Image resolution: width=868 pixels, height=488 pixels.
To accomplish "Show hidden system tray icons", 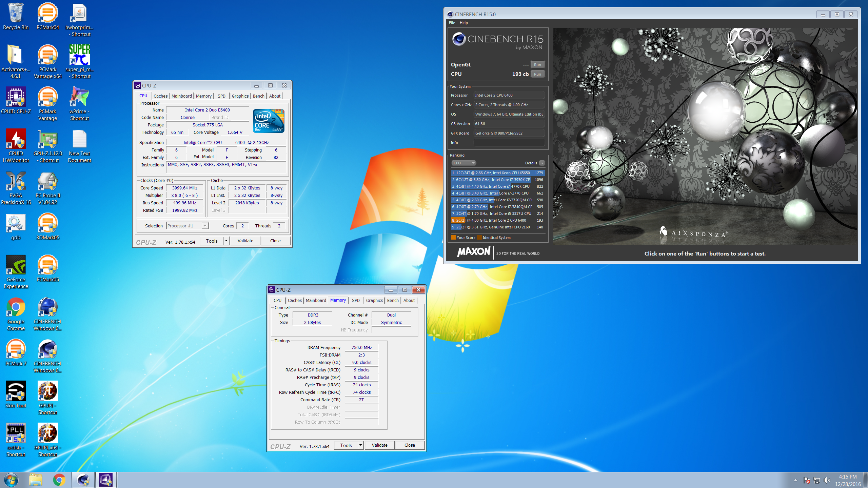I will click(x=795, y=480).
